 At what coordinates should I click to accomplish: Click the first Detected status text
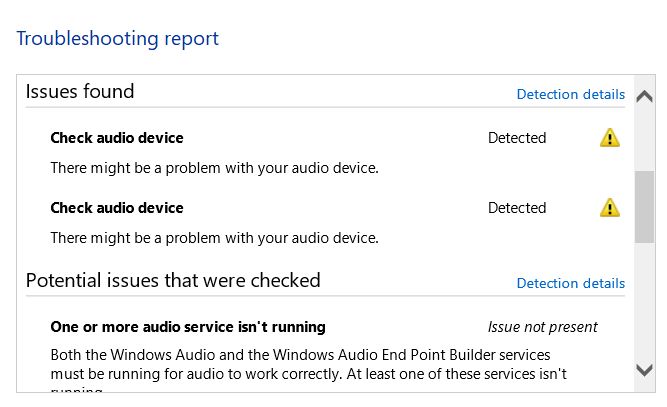pyautogui.click(x=517, y=138)
